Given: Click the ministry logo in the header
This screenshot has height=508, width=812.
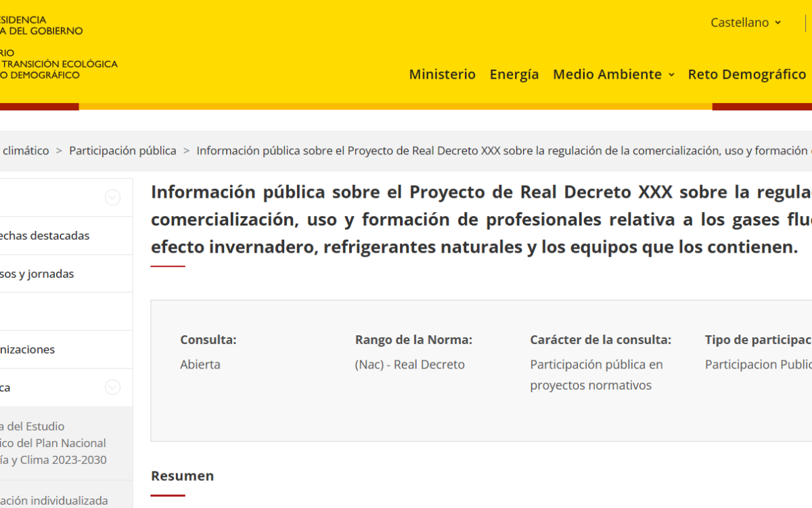Looking at the screenshot, I should point(54,47).
